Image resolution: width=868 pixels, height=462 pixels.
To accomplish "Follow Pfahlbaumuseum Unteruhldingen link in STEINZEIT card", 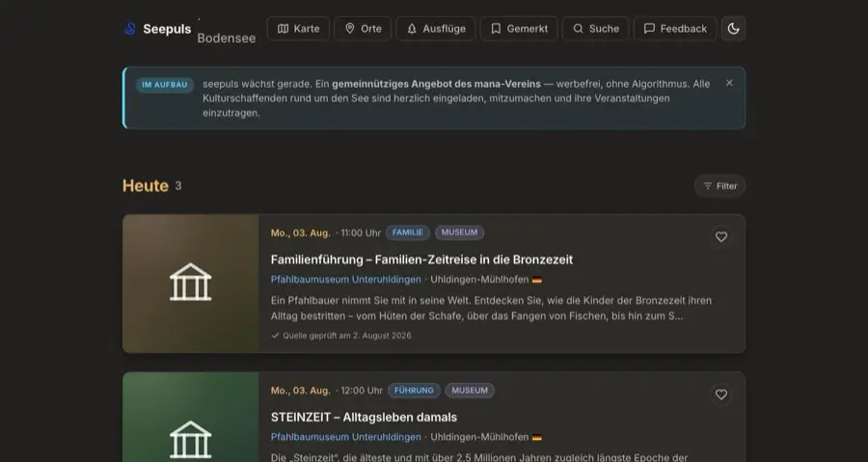I will [x=346, y=437].
